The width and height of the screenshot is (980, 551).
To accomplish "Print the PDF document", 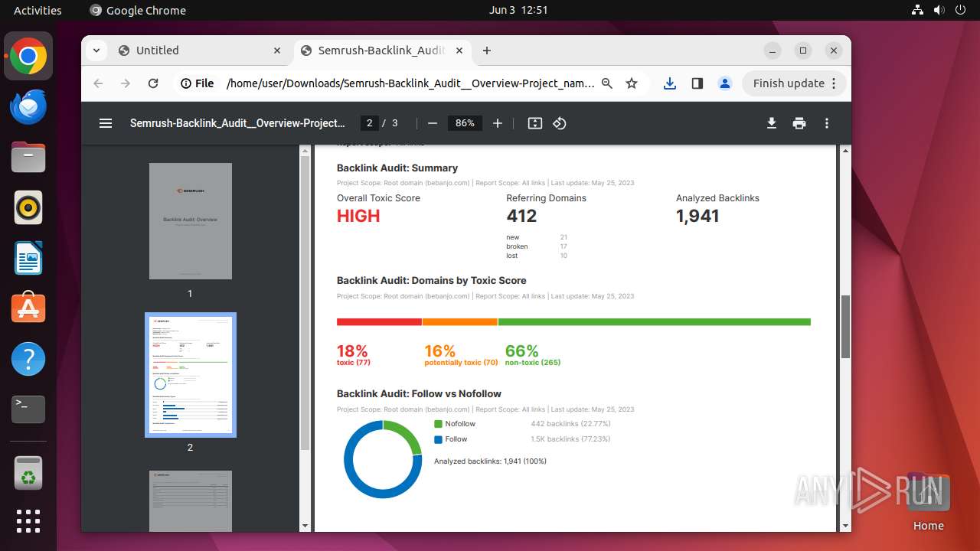I will pos(799,123).
